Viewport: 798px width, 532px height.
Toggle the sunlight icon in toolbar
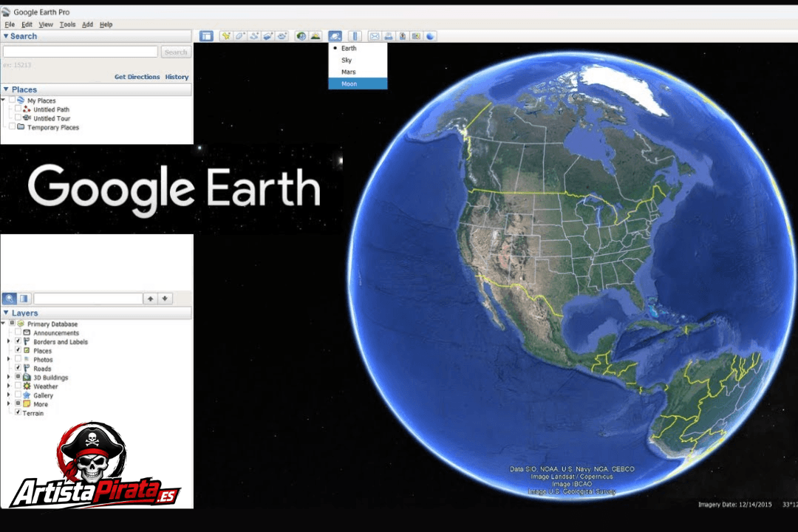(x=316, y=36)
